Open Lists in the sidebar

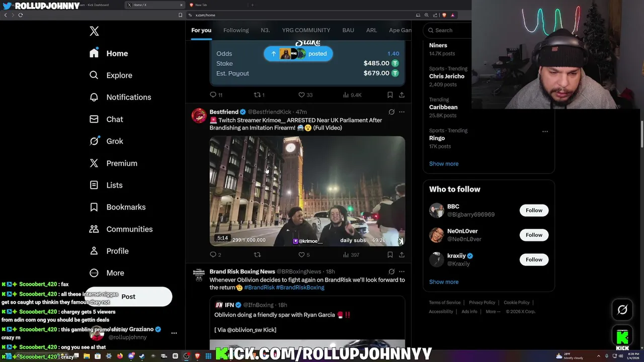[x=106, y=185]
